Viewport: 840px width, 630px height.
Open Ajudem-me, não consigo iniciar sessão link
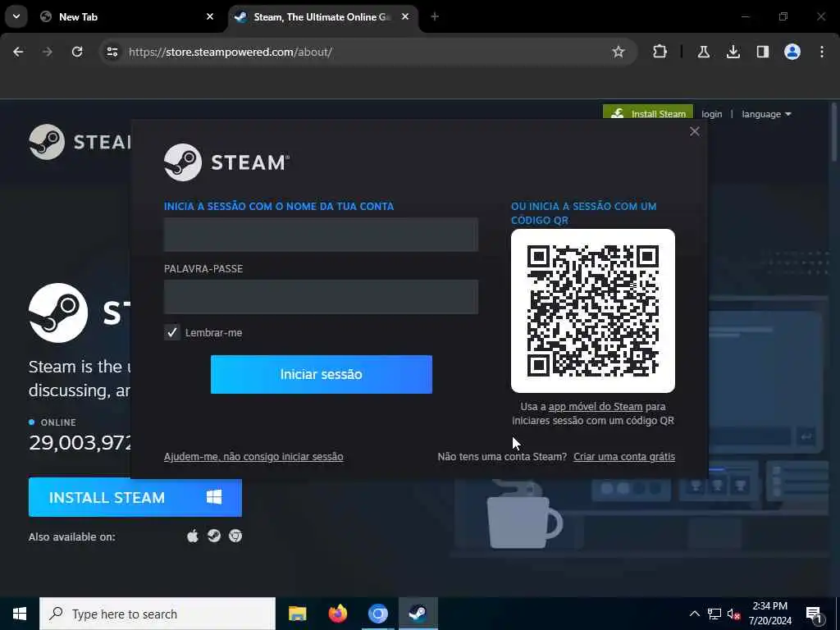[253, 457]
